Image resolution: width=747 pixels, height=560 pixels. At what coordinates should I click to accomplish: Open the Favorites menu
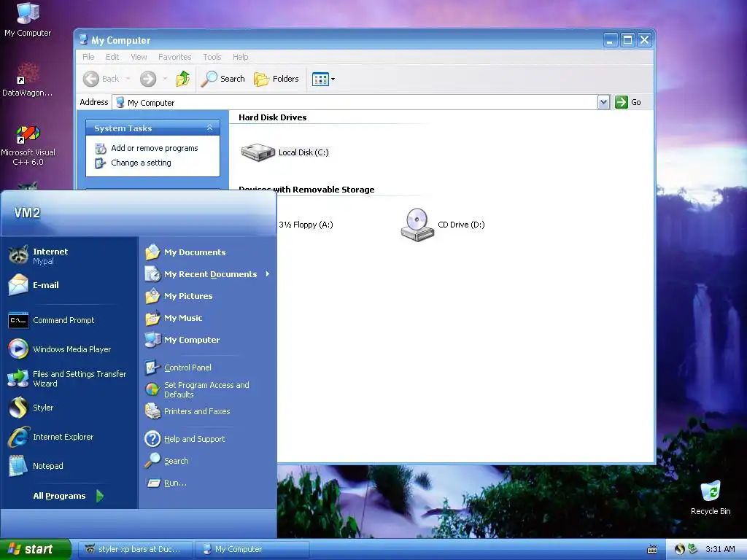pos(174,57)
